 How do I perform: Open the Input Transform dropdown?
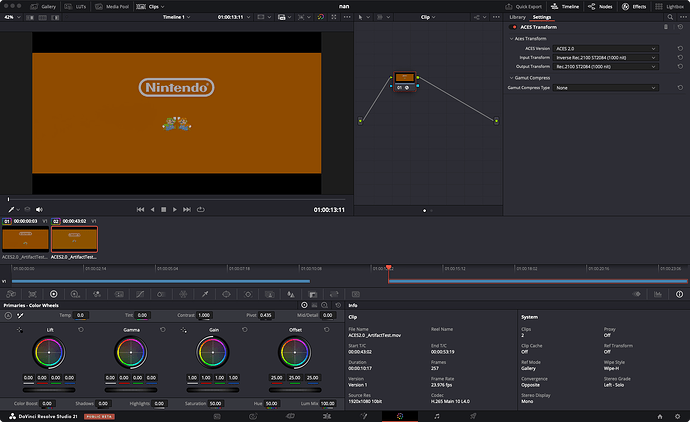tap(606, 57)
